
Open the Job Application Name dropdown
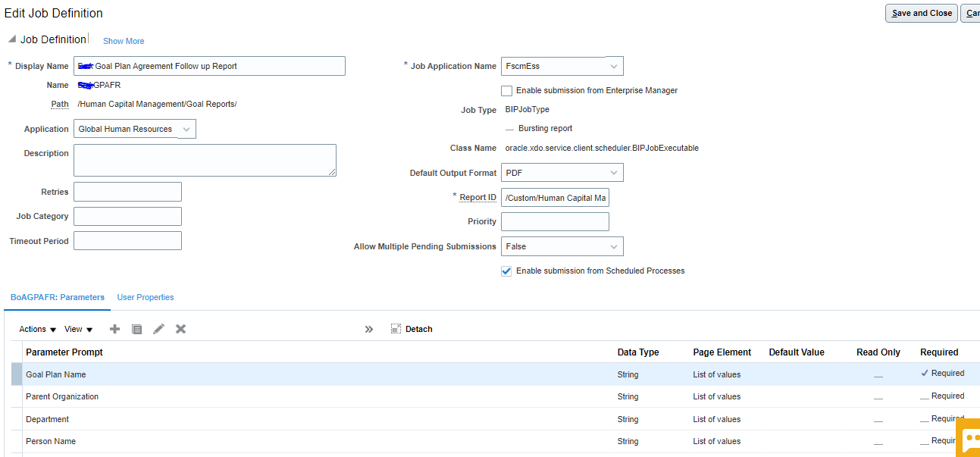(615, 66)
